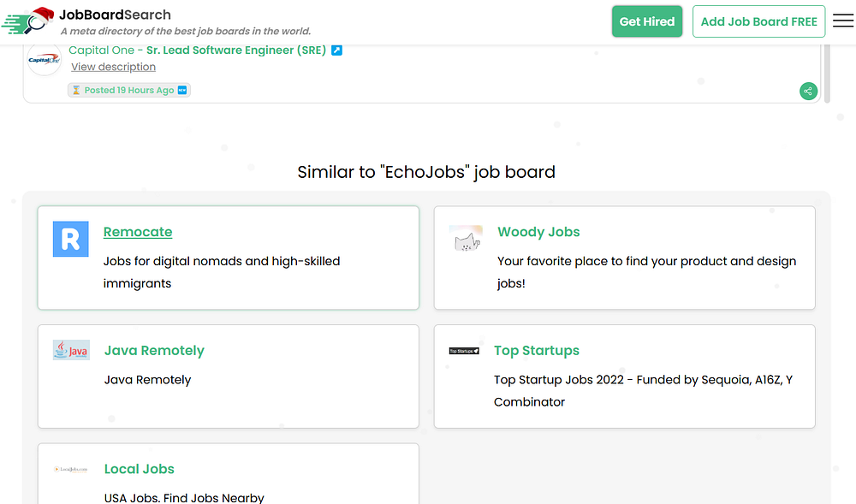The image size is (856, 504).
Task: Open the Java Remotely job board
Action: (x=154, y=351)
